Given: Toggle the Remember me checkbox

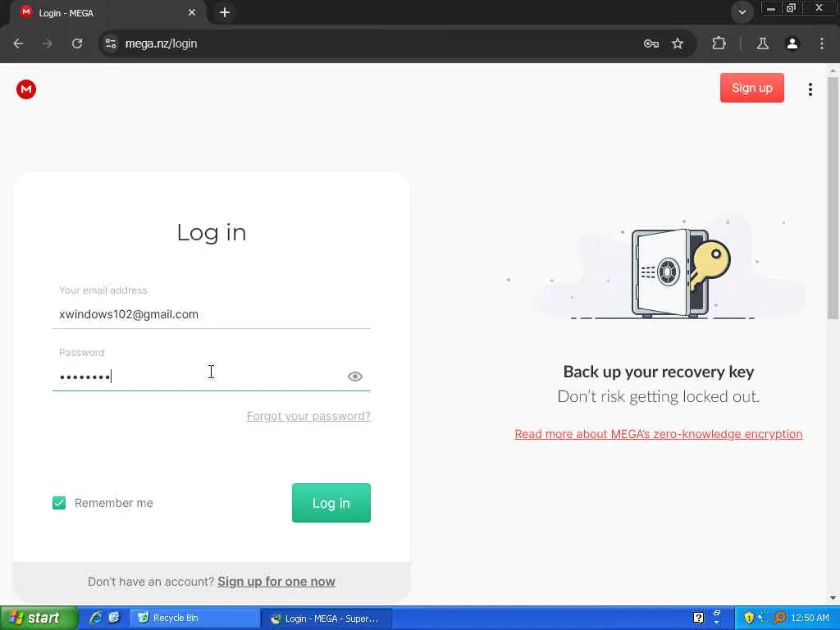Looking at the screenshot, I should point(59,503).
